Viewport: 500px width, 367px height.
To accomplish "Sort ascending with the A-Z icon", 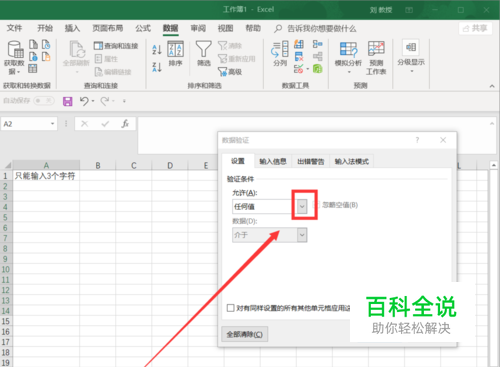I will coord(157,50).
